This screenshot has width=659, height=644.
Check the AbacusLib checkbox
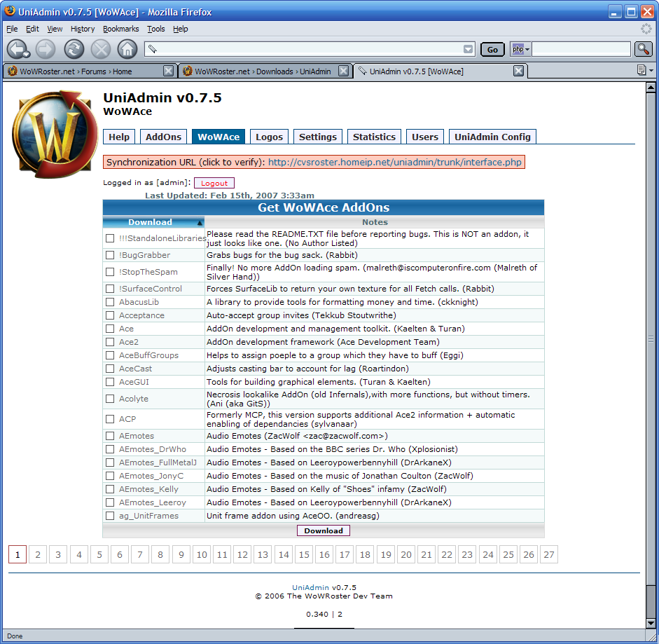coord(110,302)
